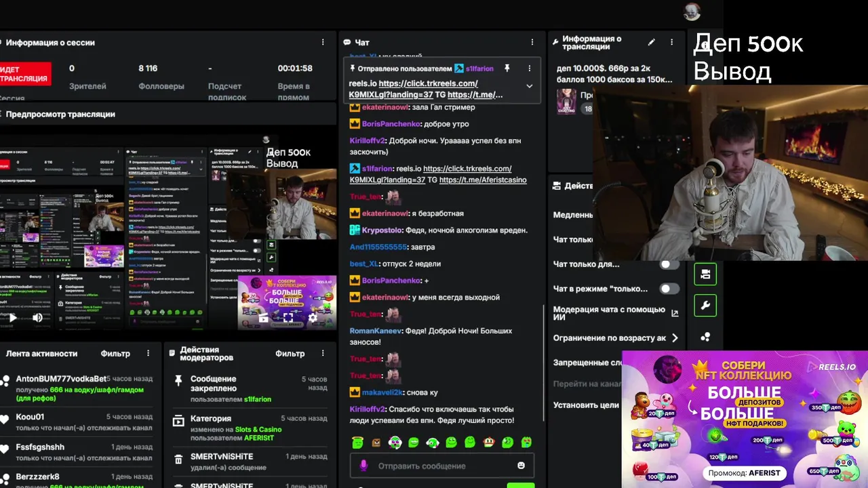Unpin the pinned chat message
Screen dimensions: 868x488
coord(507,68)
